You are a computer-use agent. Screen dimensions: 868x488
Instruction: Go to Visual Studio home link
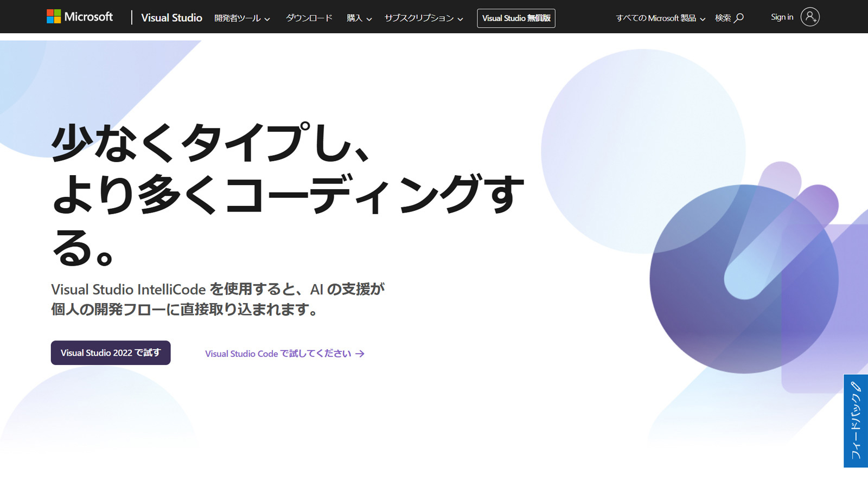171,18
